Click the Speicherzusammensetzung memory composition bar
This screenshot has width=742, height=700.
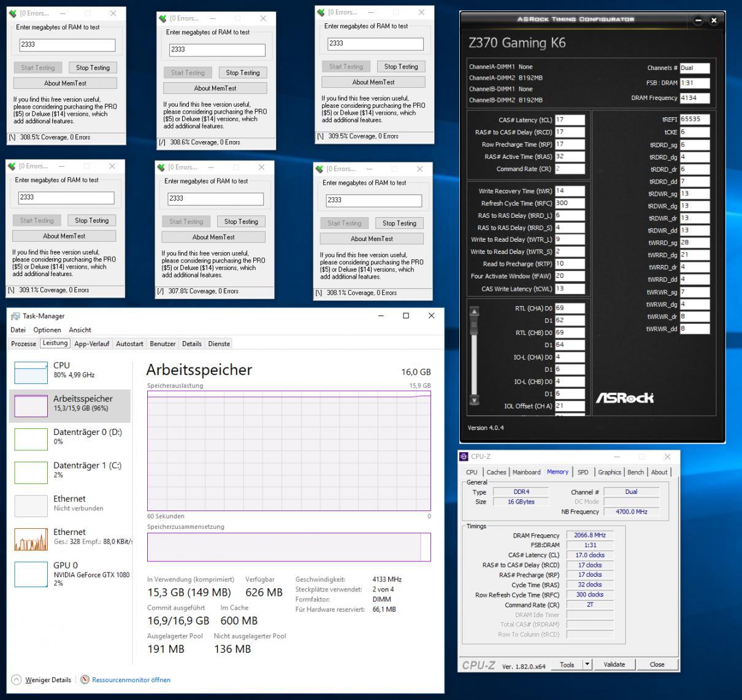coord(289,547)
